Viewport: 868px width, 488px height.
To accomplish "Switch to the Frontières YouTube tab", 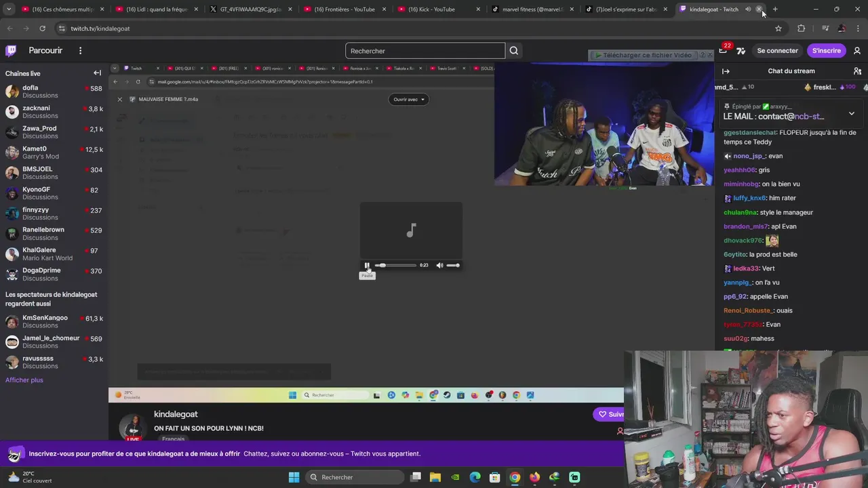I will [343, 9].
